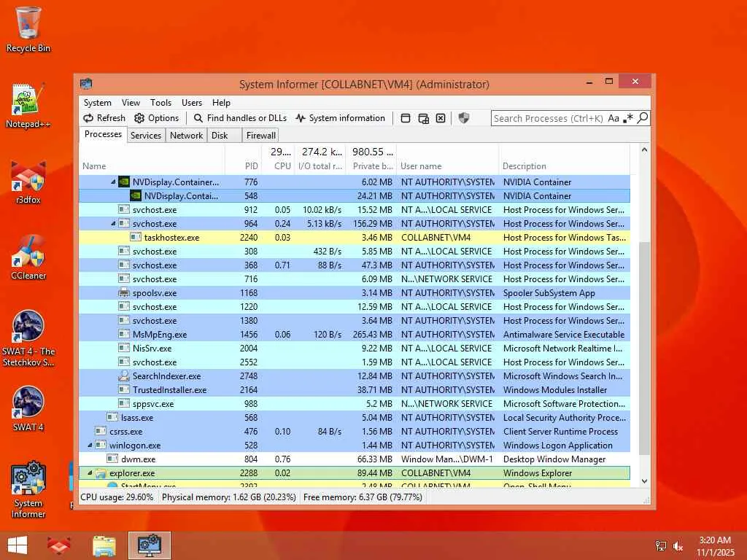Click the vertical scrollbar thumb in process list
The height and width of the screenshot is (560, 747).
pos(644,348)
